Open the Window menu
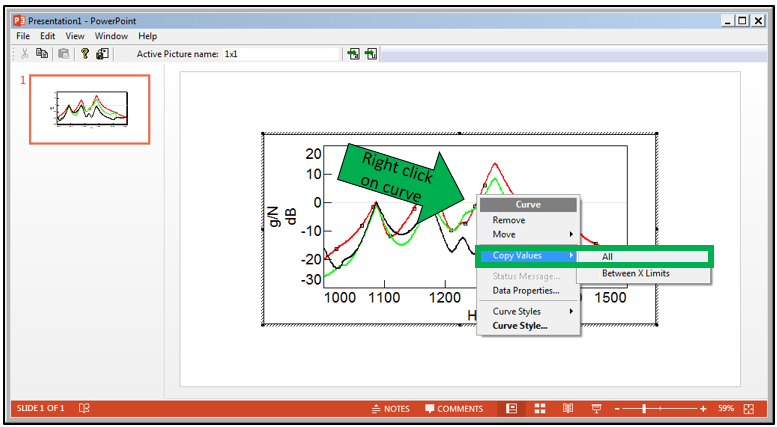 coord(111,36)
